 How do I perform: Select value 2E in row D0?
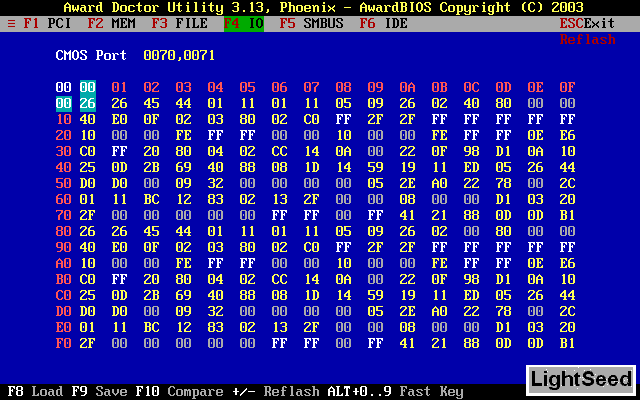coord(407,311)
